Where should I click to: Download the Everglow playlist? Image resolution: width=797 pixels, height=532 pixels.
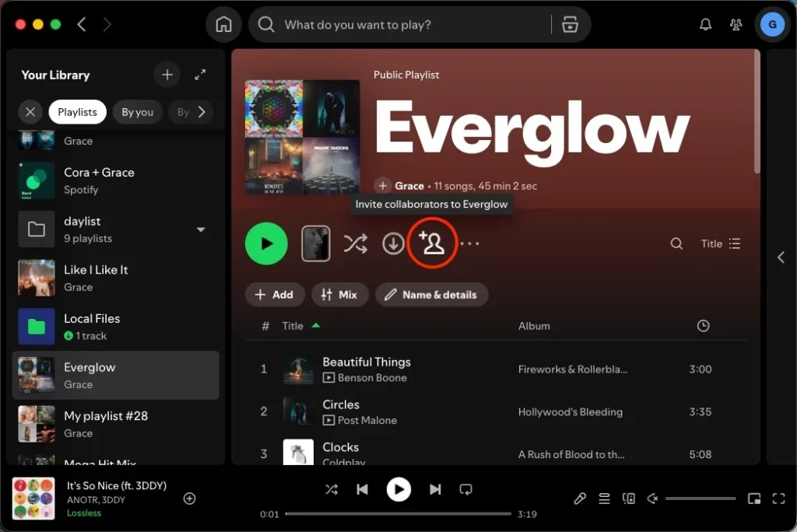393,243
